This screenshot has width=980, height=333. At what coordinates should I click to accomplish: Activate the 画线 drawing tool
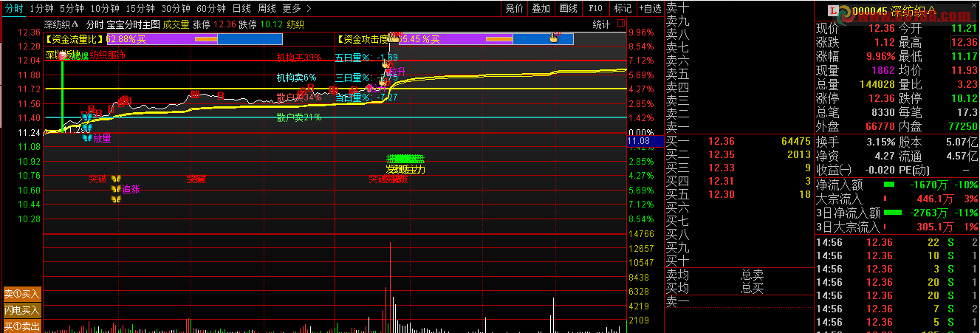(x=568, y=8)
